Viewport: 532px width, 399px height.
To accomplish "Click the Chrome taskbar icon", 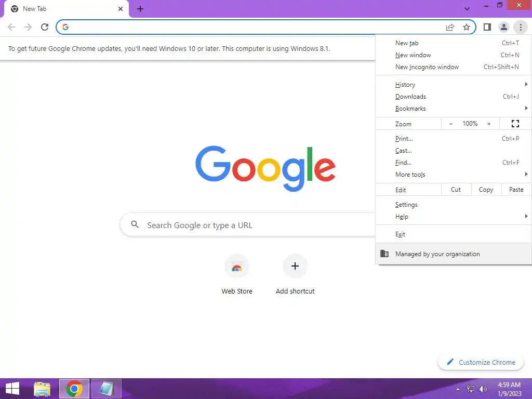I will 74,389.
